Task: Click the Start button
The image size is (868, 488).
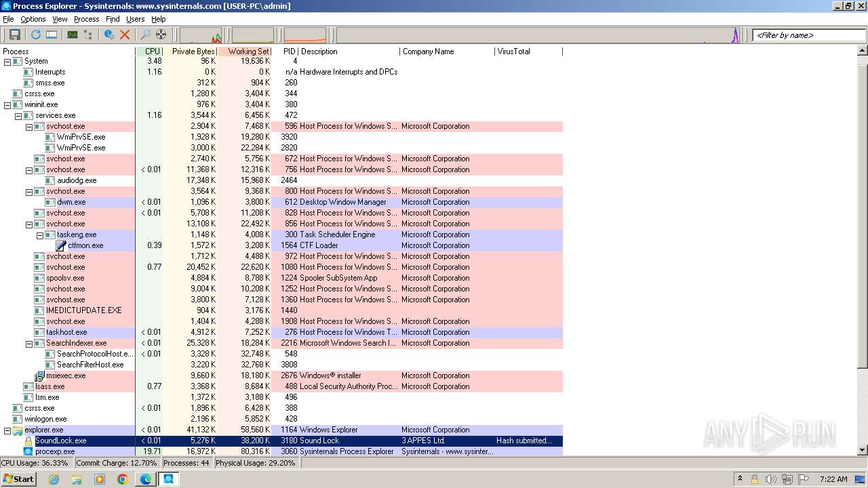Action: (19, 479)
